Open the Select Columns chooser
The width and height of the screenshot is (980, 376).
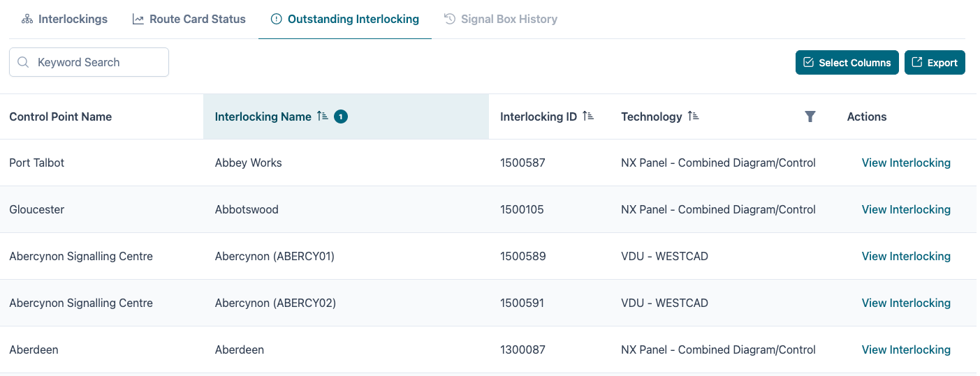tap(847, 62)
